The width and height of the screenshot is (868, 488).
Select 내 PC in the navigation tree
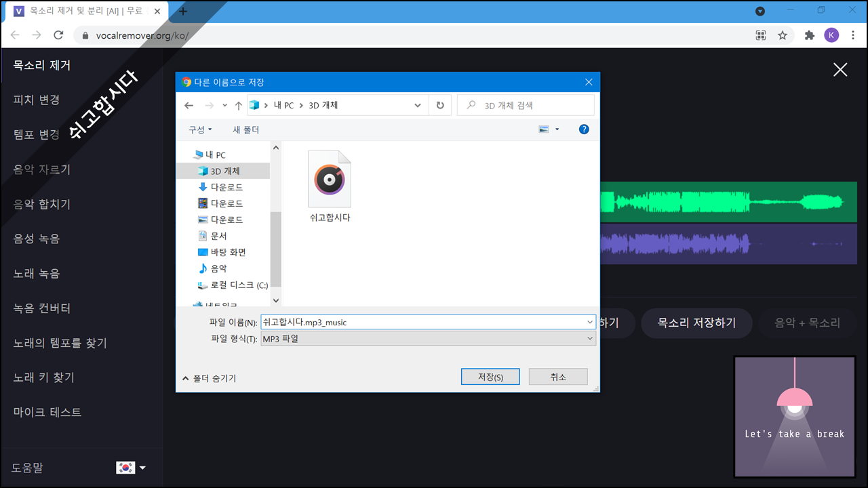coord(210,155)
